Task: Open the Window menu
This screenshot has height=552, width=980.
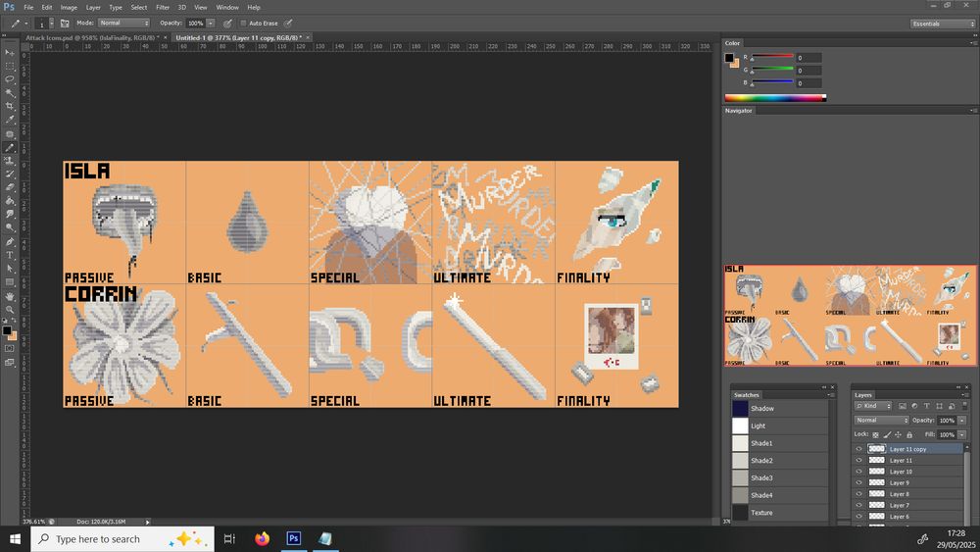Action: pos(227,8)
